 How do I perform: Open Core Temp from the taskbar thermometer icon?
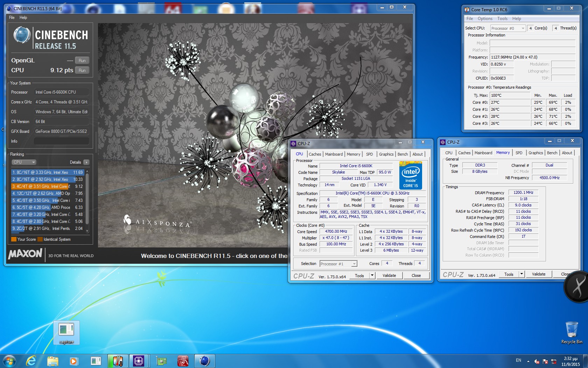(x=118, y=361)
